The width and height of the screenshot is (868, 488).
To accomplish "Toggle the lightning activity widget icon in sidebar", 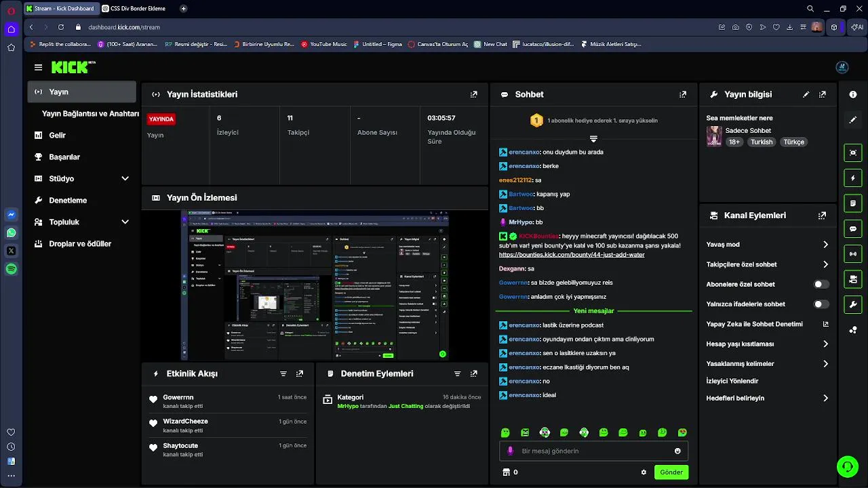I will [x=853, y=178].
